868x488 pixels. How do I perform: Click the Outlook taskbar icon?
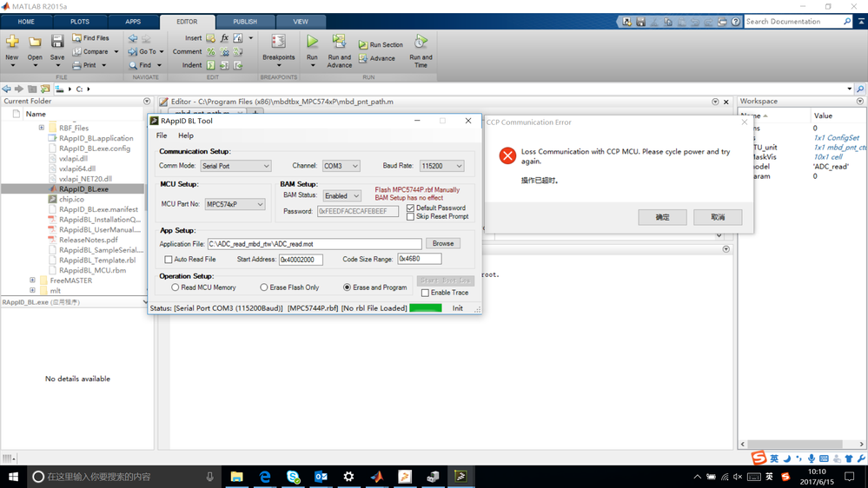point(321,477)
